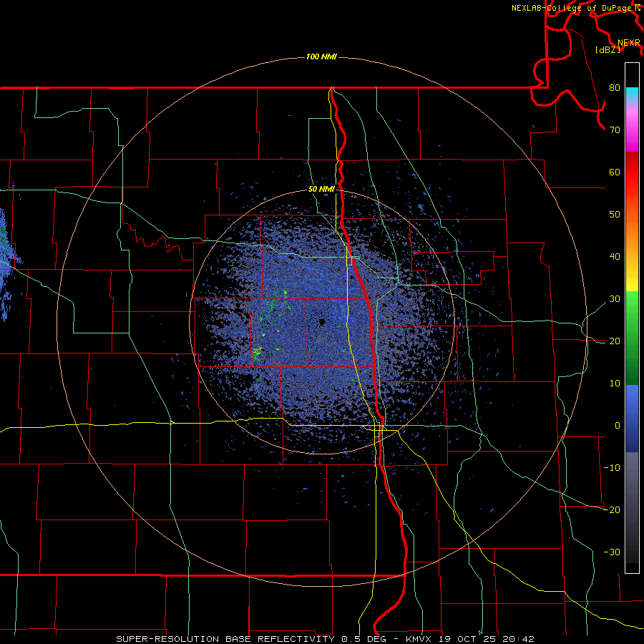Click the "NEXLAB-College of DuPage" header text
The width and height of the screenshot is (644, 644).
572,8
